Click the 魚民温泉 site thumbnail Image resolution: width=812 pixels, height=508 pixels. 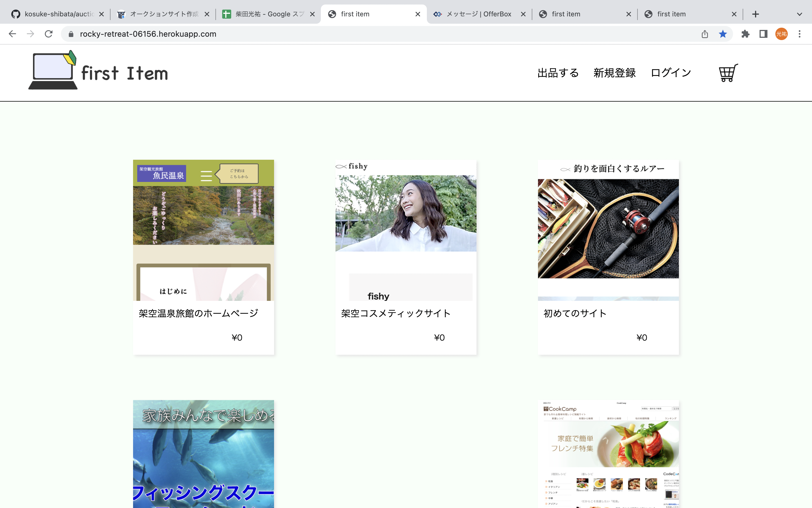tap(203, 230)
